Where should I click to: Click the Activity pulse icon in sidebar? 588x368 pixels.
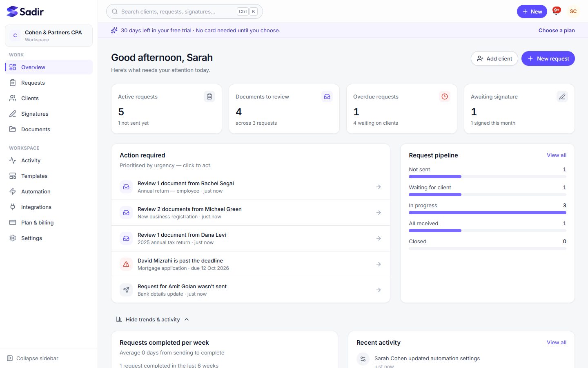point(13,160)
